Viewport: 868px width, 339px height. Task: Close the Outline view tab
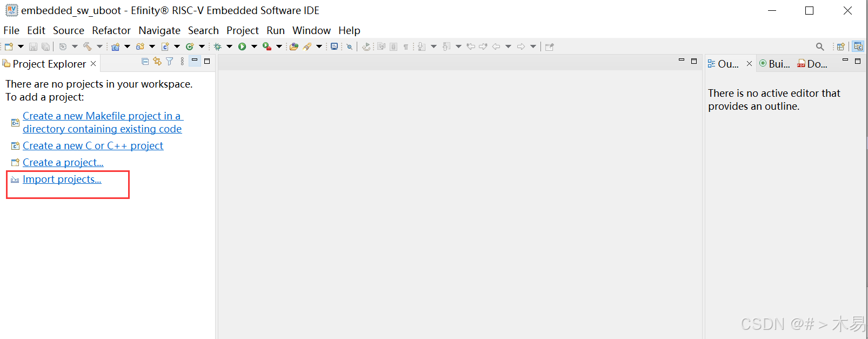(749, 64)
